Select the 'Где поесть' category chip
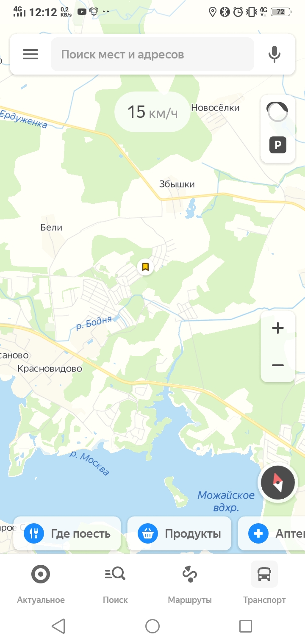The height and width of the screenshot is (644, 305). pos(67,533)
